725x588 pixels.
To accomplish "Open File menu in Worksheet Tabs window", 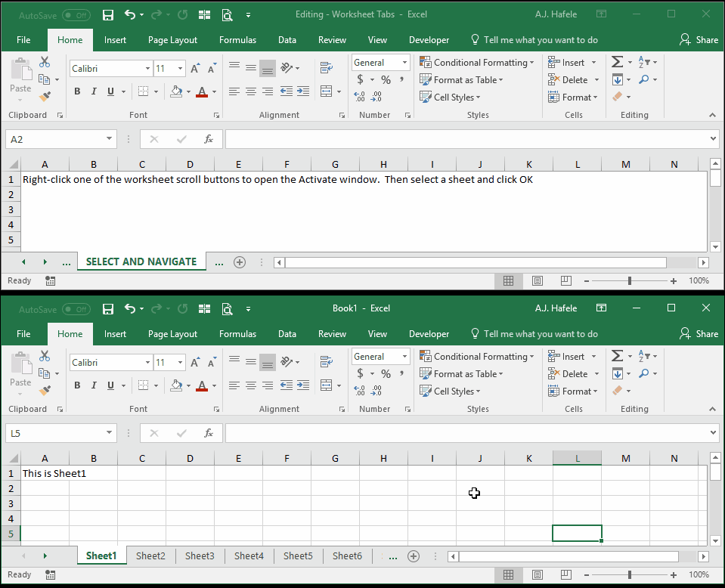I will coord(23,40).
